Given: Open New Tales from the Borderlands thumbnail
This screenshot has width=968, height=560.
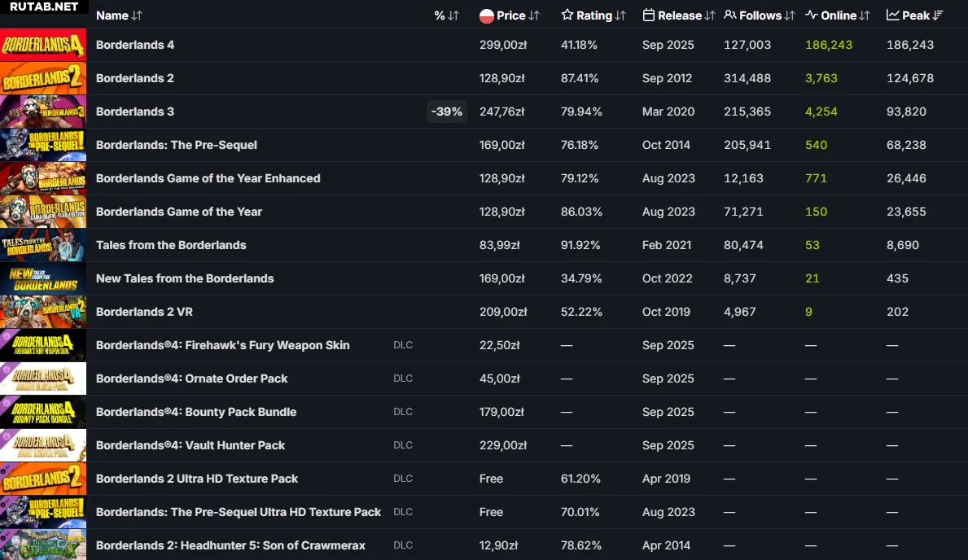Looking at the screenshot, I should [43, 278].
